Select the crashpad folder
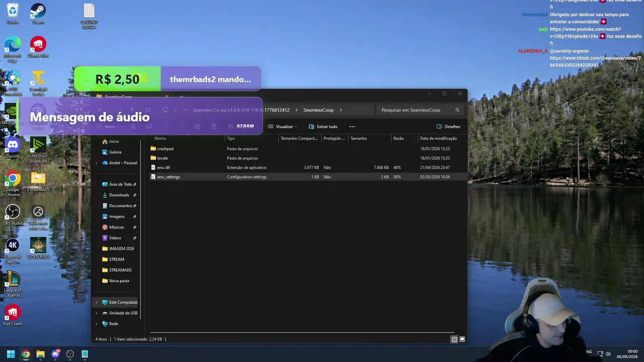Screen dimensions: 644x362 coord(165,149)
